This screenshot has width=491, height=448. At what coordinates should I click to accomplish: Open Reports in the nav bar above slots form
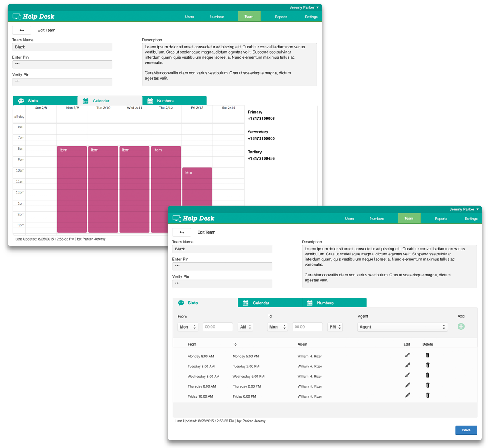[x=441, y=219]
